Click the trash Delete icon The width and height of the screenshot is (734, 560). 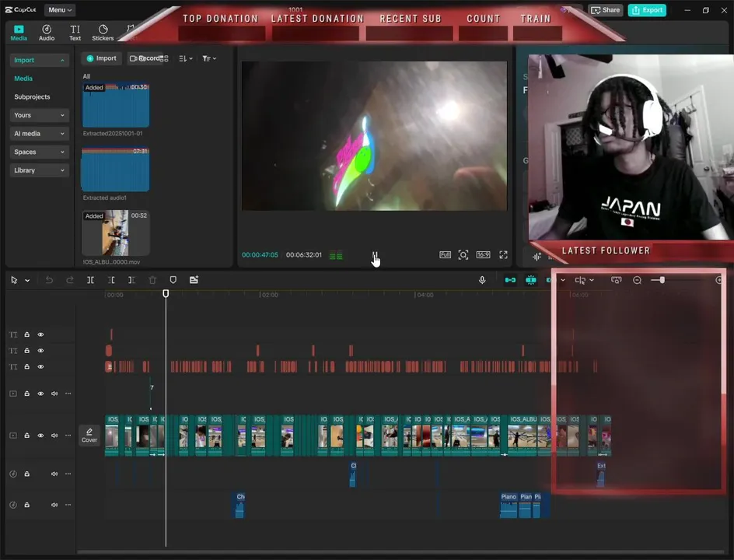tap(152, 280)
